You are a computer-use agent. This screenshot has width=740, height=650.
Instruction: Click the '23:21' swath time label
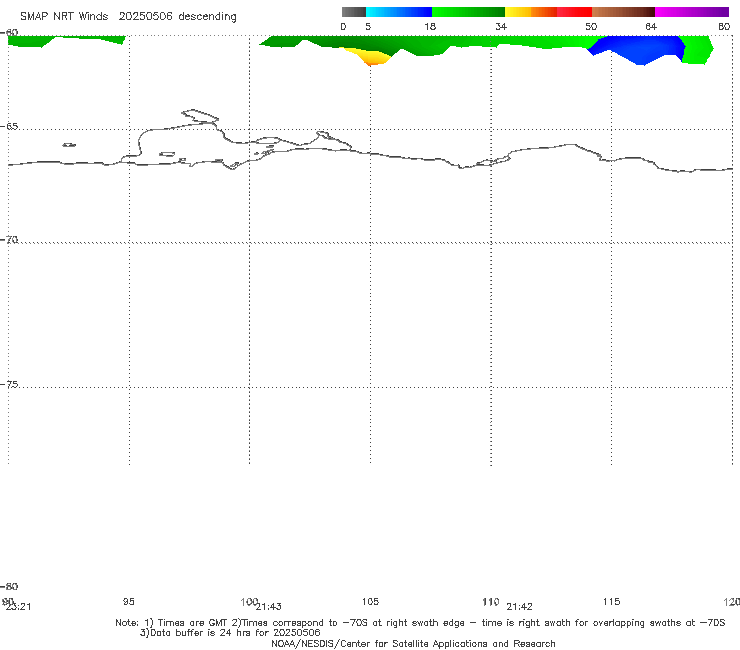click(x=18, y=607)
